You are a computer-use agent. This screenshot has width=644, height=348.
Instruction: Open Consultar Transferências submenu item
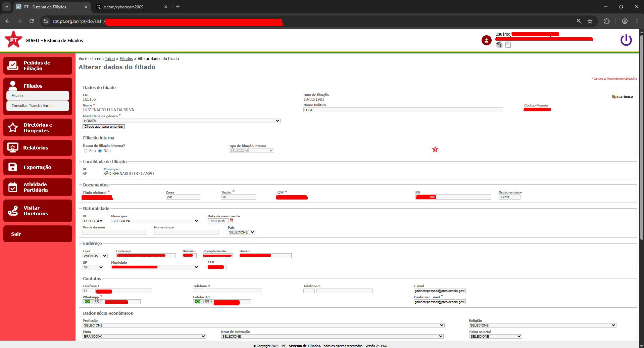[x=38, y=106]
